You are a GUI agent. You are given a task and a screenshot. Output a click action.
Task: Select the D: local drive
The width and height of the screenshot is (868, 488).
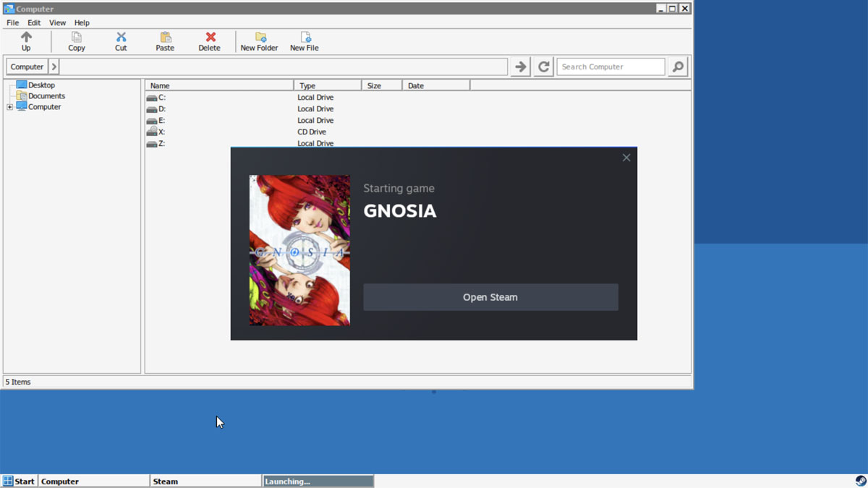[162, 109]
